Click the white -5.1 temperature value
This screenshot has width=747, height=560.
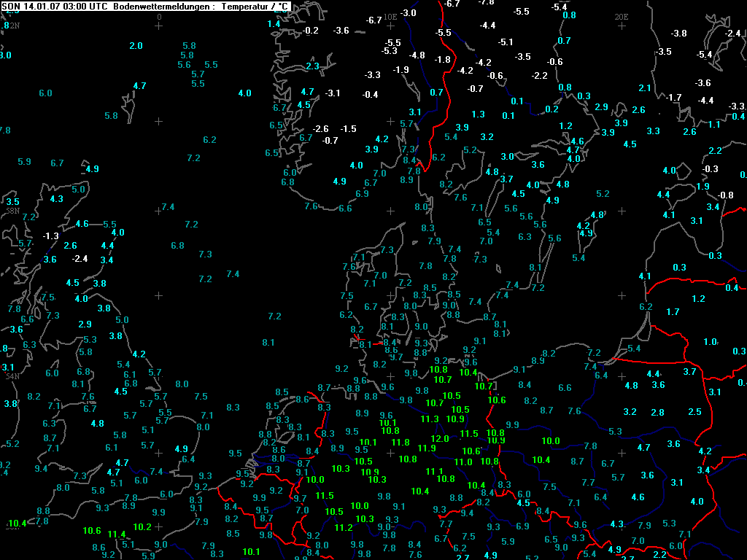click(506, 42)
